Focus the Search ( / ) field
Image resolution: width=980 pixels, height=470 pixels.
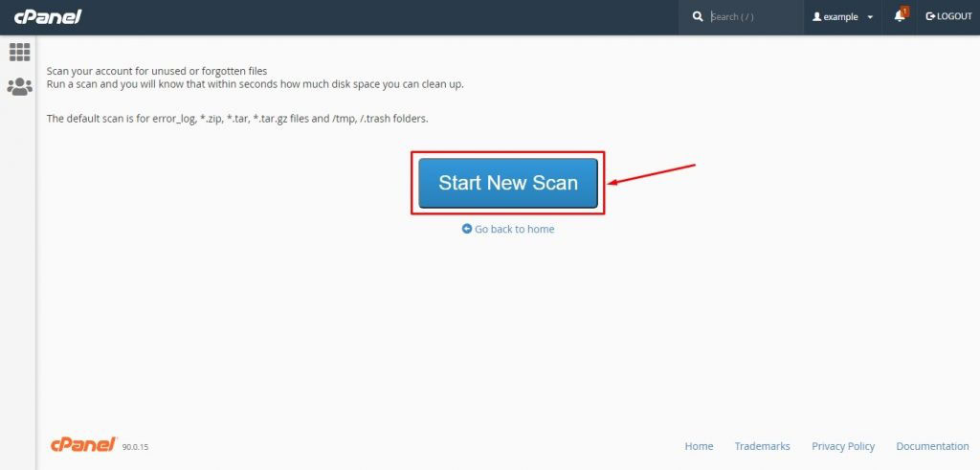click(x=753, y=17)
